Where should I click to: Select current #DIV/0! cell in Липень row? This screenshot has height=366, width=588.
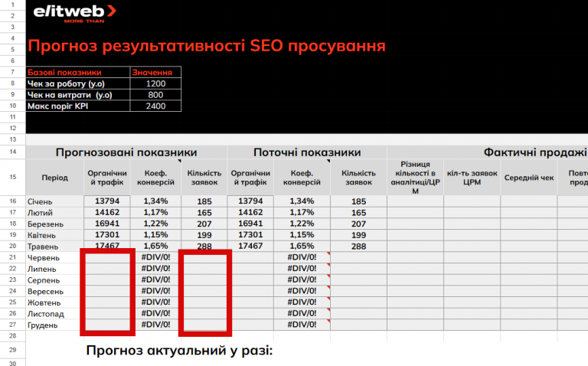302,269
